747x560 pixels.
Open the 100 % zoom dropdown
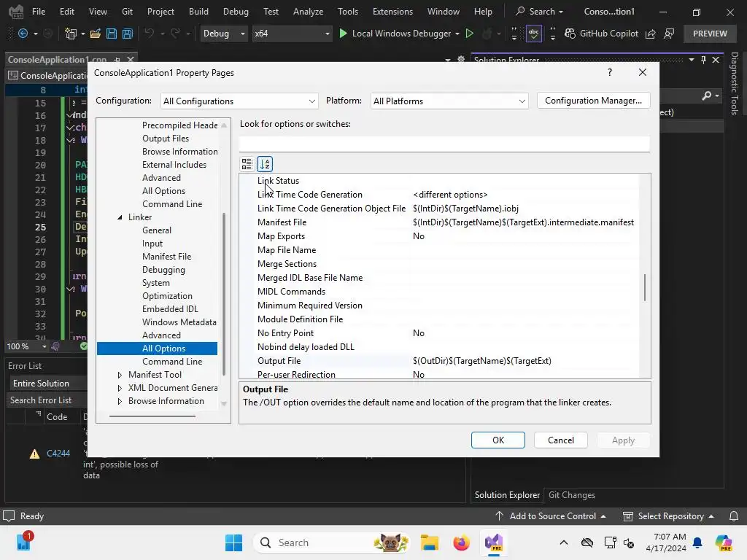click(44, 346)
